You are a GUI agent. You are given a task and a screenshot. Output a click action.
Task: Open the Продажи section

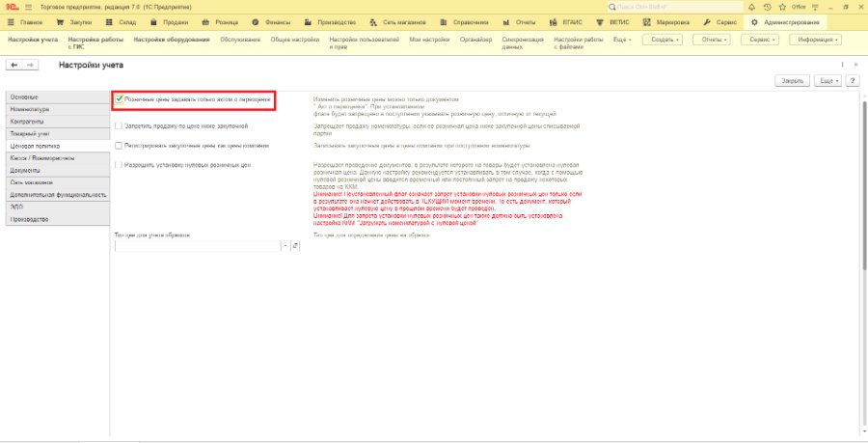click(170, 22)
